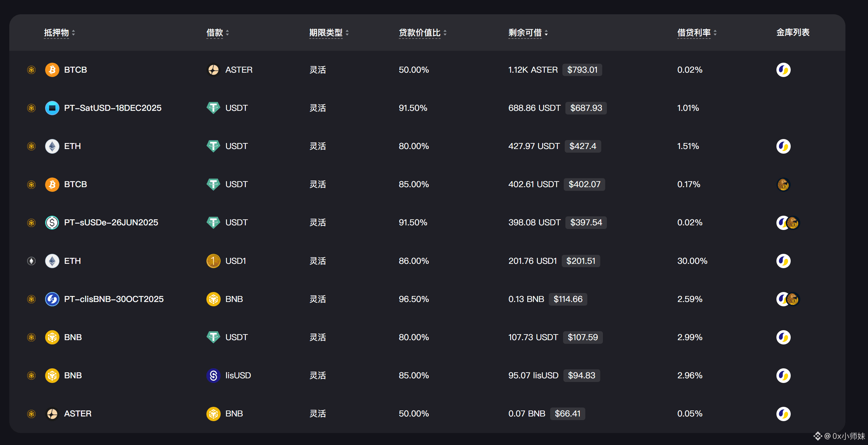Click the Ethereum chain badge beside ETH/USD1

pos(31,261)
